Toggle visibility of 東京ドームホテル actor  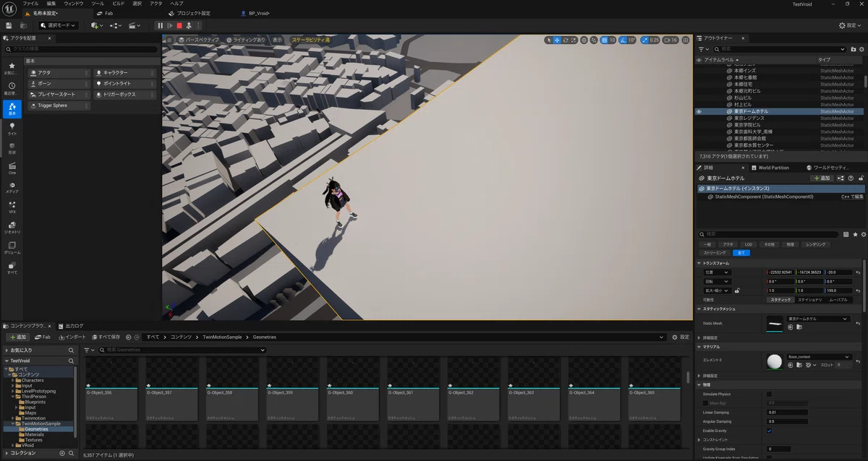coord(699,112)
